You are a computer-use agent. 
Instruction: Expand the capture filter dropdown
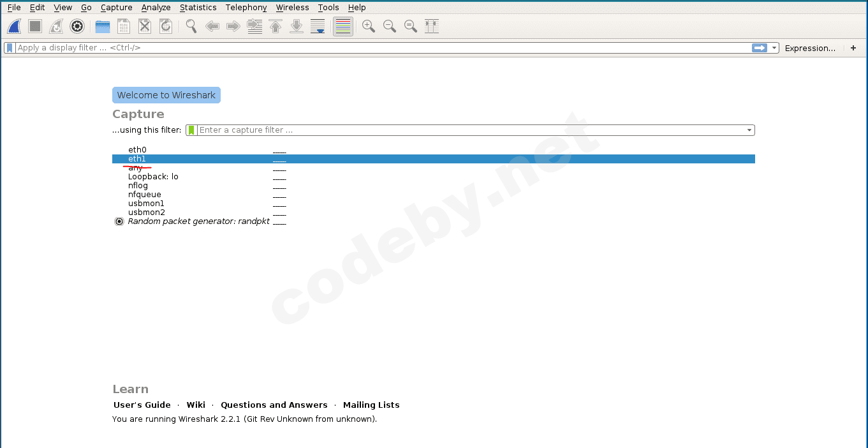[749, 130]
